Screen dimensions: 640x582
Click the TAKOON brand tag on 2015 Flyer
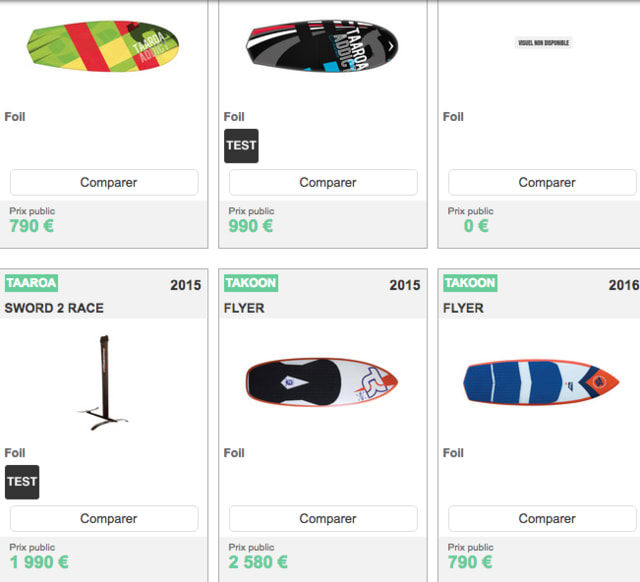(x=251, y=283)
